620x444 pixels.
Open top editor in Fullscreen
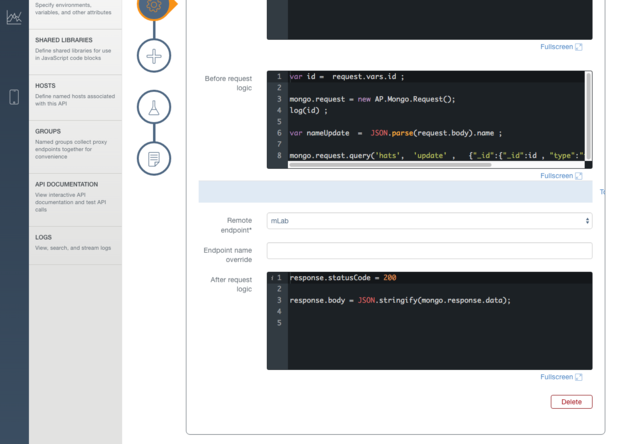[561, 47]
